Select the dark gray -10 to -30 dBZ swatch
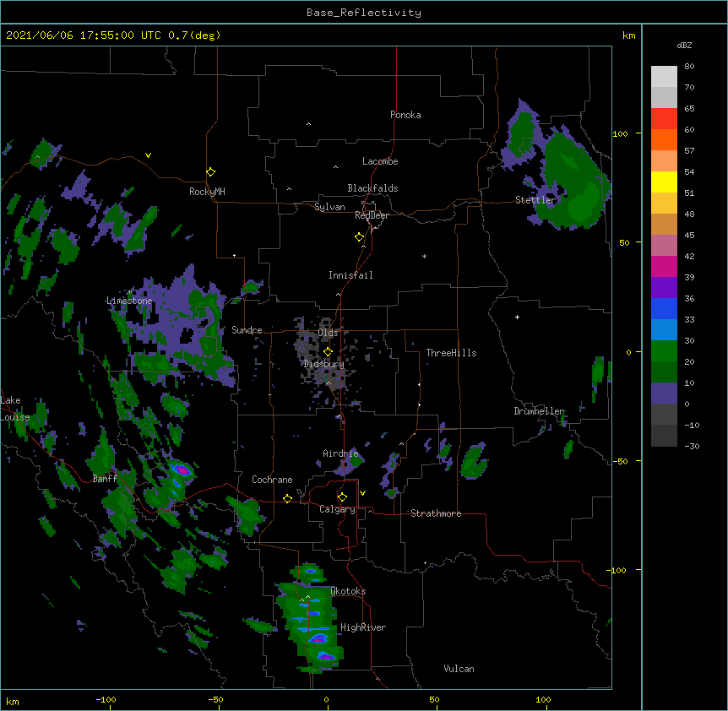 [664, 436]
